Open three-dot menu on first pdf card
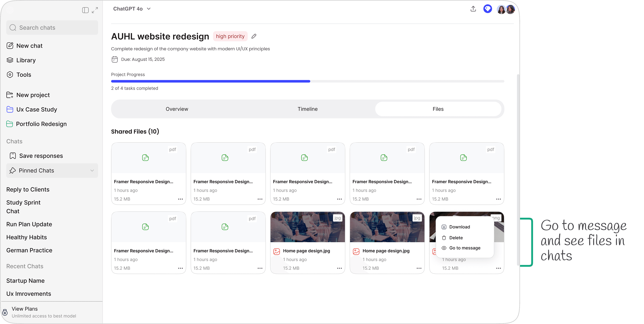Image resolution: width=644 pixels, height=324 pixels. point(180,199)
